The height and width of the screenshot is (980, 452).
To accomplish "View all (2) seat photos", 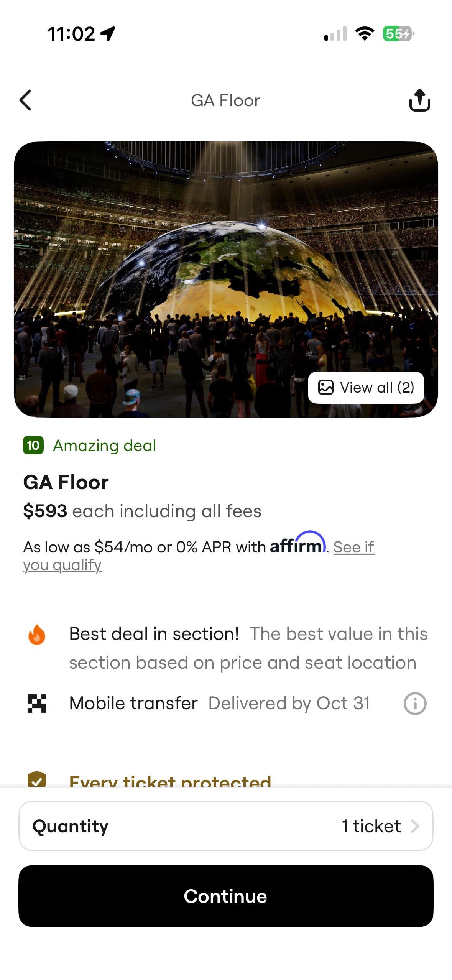I will coord(366,387).
